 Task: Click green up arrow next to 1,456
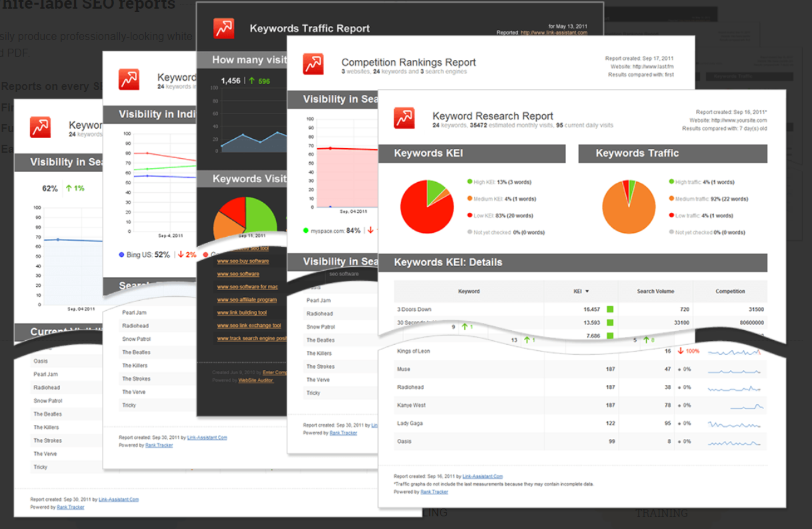251,81
